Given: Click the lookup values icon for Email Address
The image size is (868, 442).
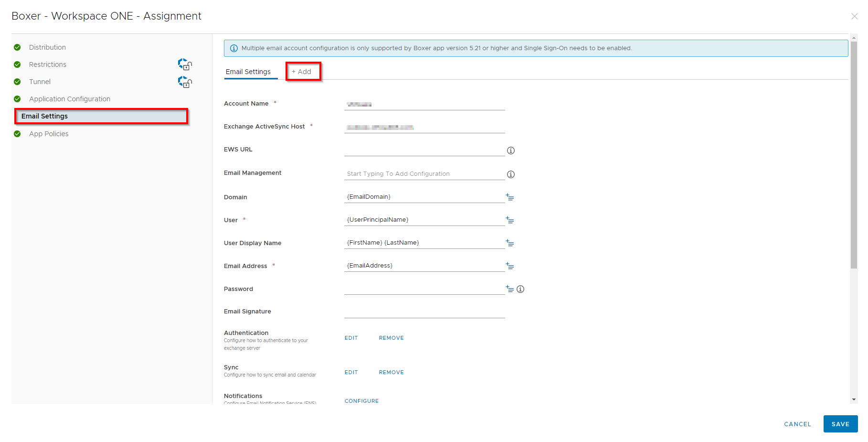Looking at the screenshot, I should coord(509,266).
